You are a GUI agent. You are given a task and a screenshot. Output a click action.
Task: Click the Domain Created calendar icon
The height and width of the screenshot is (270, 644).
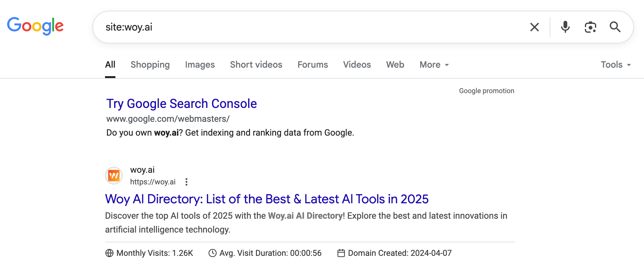[x=341, y=253]
